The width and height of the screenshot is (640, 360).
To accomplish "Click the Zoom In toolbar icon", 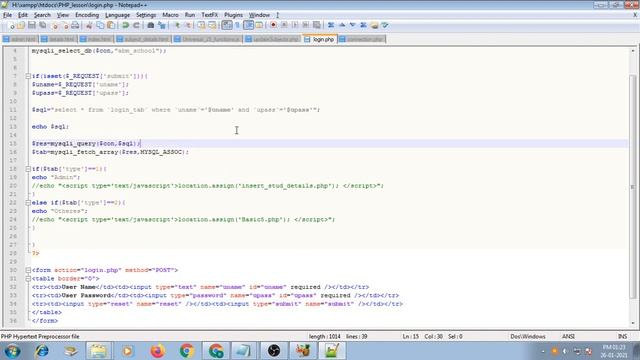I will [177, 25].
